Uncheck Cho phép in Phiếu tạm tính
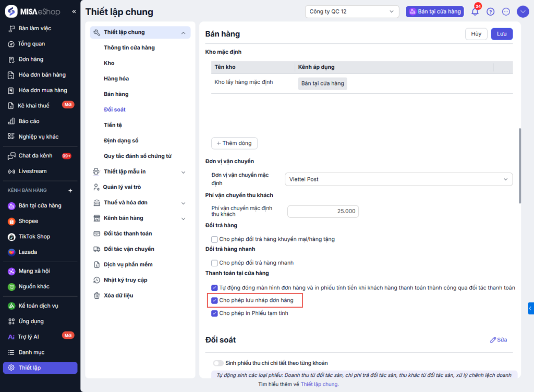Viewport: 534px width, 392px height. click(214, 313)
